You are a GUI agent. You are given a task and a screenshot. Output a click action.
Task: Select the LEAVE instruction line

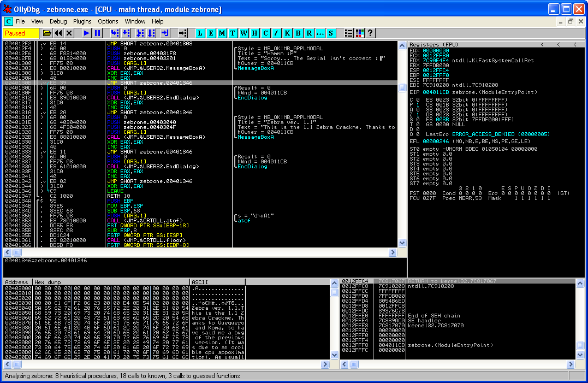(x=200, y=191)
